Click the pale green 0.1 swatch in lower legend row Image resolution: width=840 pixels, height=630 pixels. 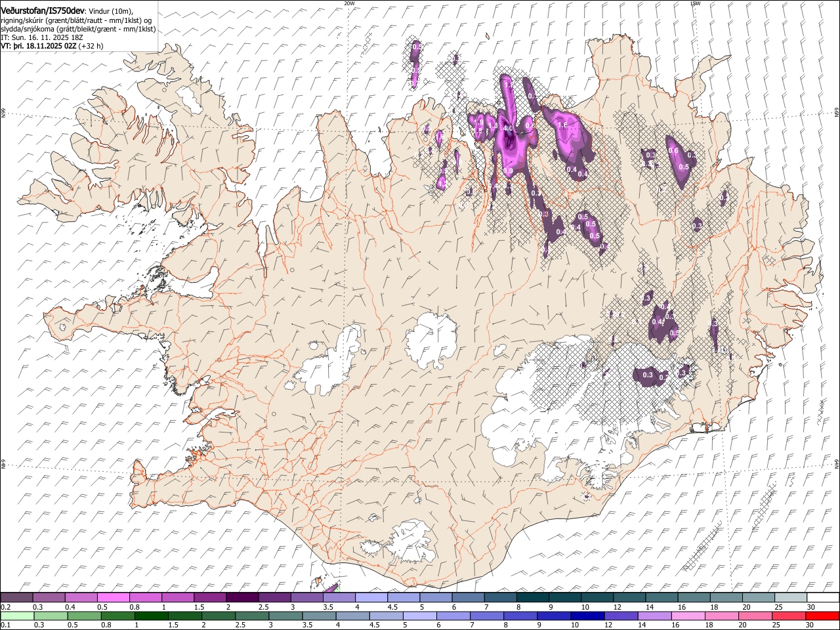tap(18, 616)
